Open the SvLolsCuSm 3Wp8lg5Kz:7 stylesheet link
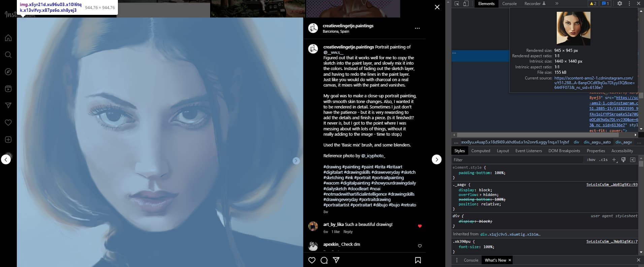Screen dimensions: 644x267 click(x=612, y=241)
